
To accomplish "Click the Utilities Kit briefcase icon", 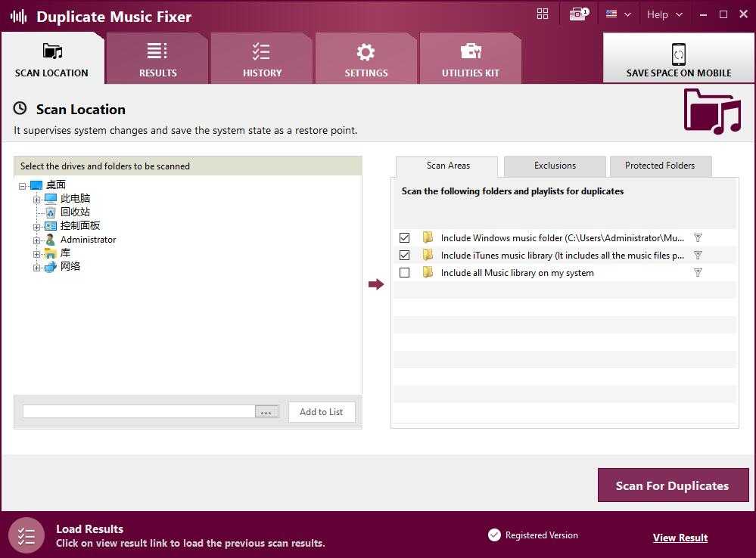I will pyautogui.click(x=471, y=51).
